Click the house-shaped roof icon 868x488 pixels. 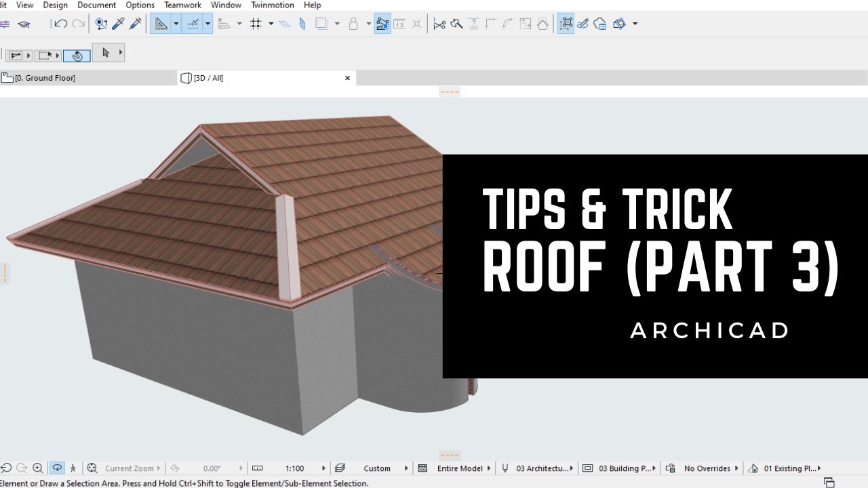coord(542,24)
